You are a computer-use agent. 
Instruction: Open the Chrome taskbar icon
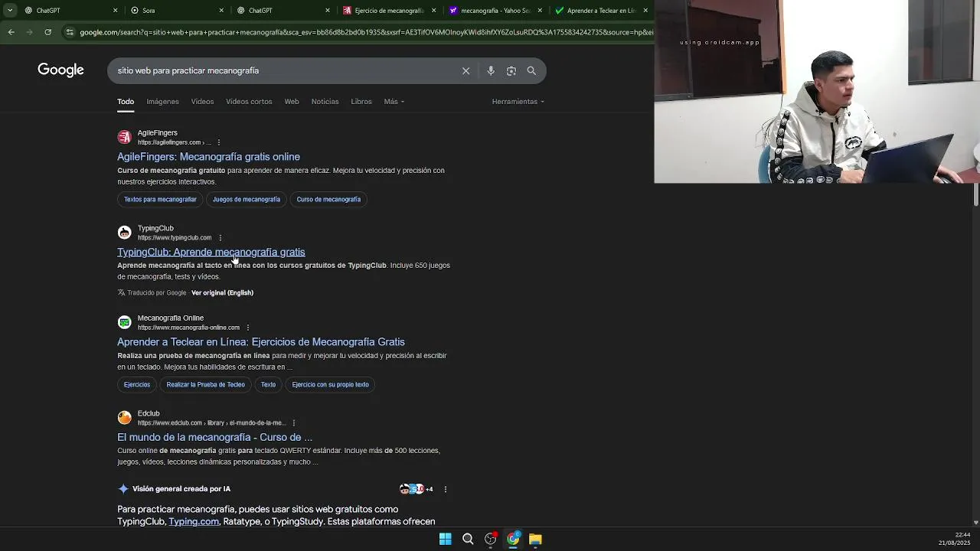click(x=513, y=540)
